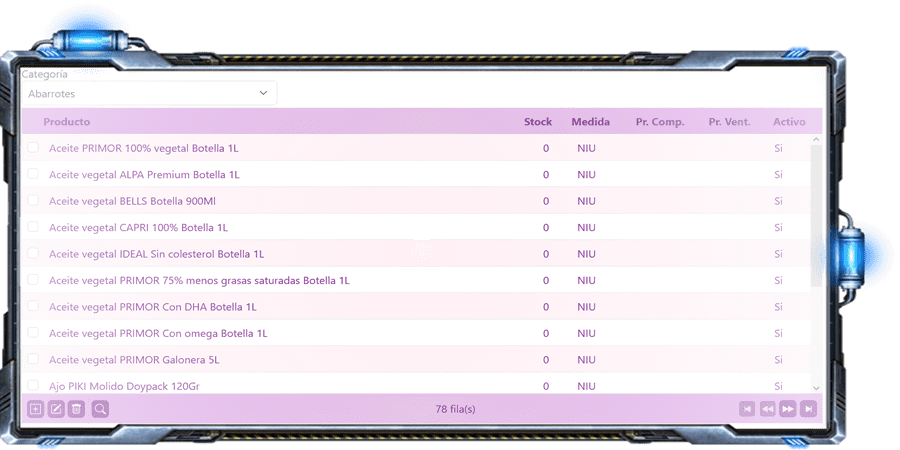Viewport: 900px width, 450px height.
Task: Click Si value in PRIMOR Con DHA row
Action: (778, 307)
